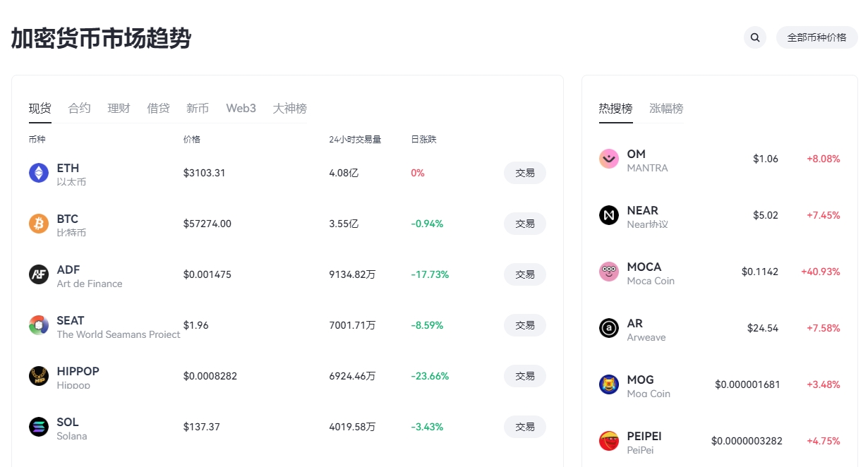Image resolution: width=868 pixels, height=467 pixels.
Task: Click the ADF Art de Finance icon
Action: (x=39, y=274)
